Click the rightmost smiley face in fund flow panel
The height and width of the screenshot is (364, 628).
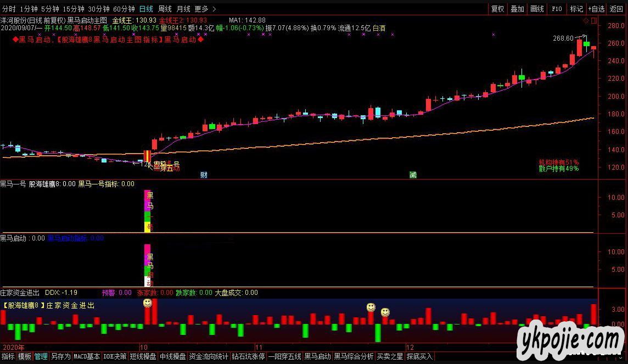click(x=385, y=312)
